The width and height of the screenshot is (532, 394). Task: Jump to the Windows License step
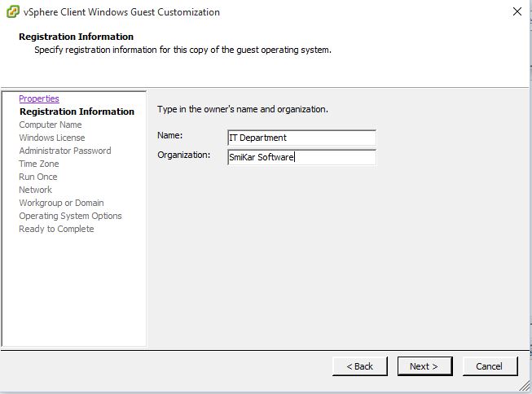pos(52,138)
